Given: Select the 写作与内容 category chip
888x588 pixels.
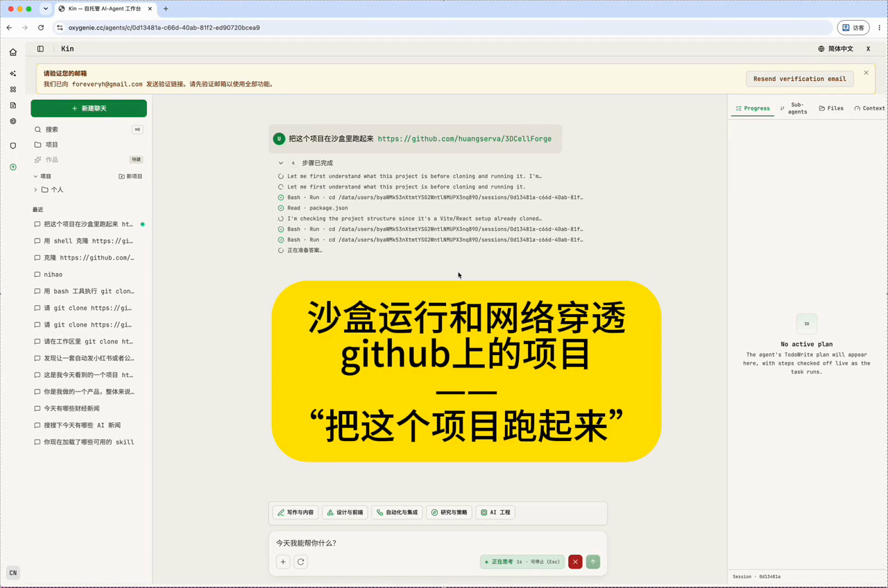Looking at the screenshot, I should [x=296, y=512].
